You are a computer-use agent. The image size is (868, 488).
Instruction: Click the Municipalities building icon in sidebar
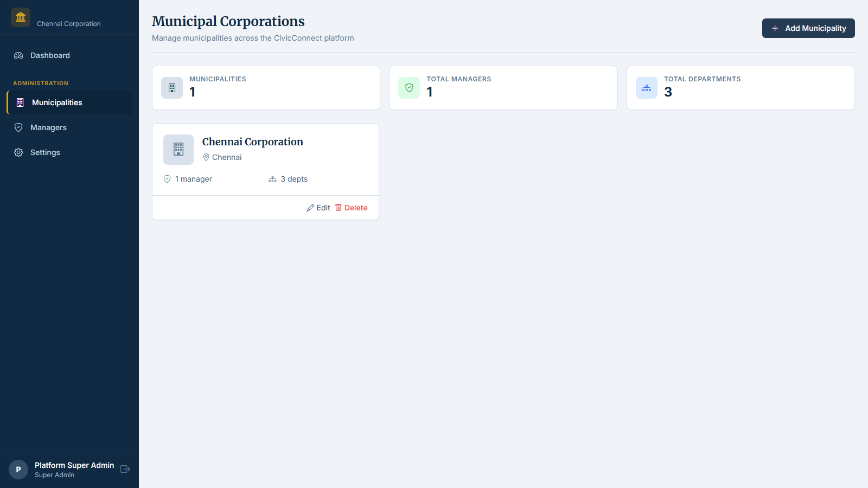20,102
